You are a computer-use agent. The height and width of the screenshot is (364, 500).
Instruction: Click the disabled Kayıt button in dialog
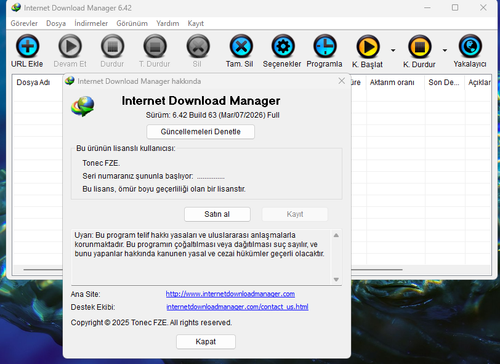point(295,214)
